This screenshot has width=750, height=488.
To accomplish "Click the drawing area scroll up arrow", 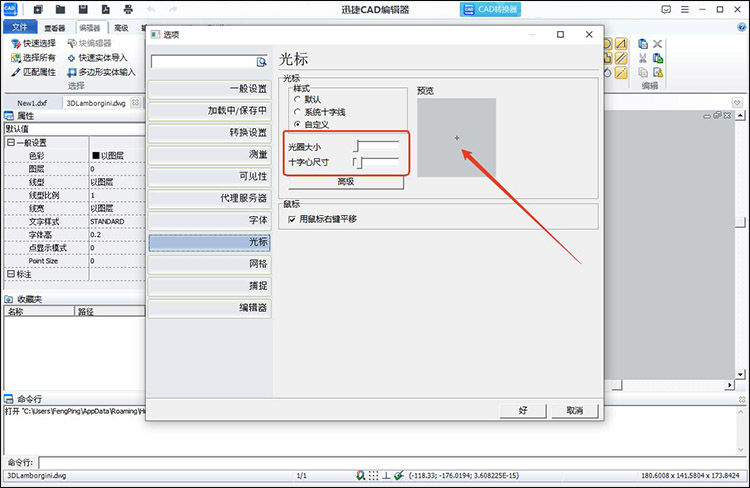I will [740, 116].
